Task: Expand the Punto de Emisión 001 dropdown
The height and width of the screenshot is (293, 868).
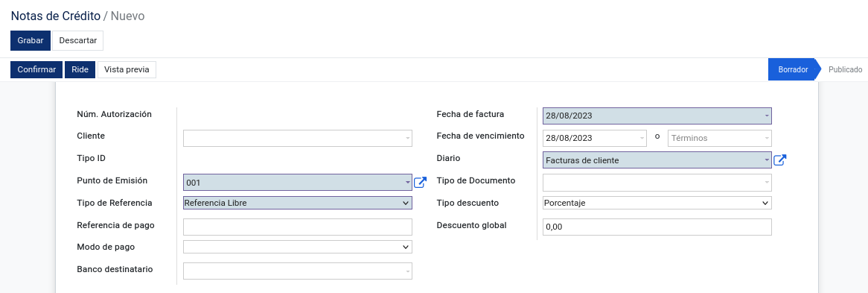Action: point(298,183)
